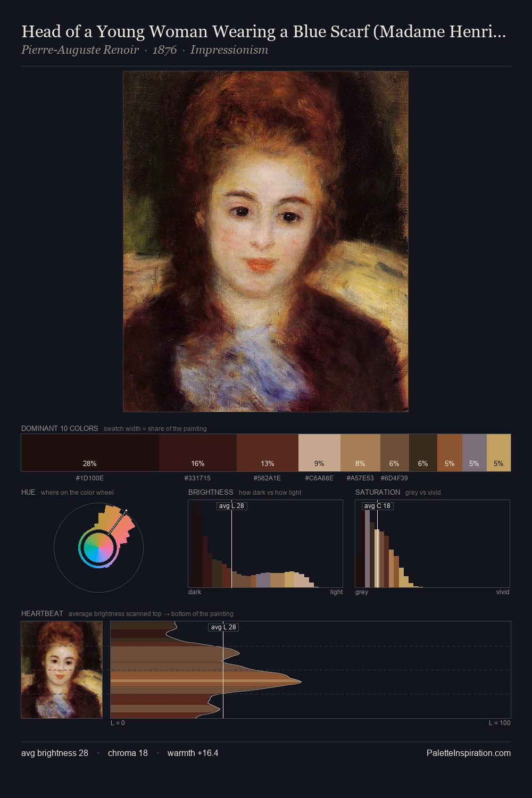The image size is (532, 798).
Task: Click the 5% golden yellow swatch
Action: 498,453
